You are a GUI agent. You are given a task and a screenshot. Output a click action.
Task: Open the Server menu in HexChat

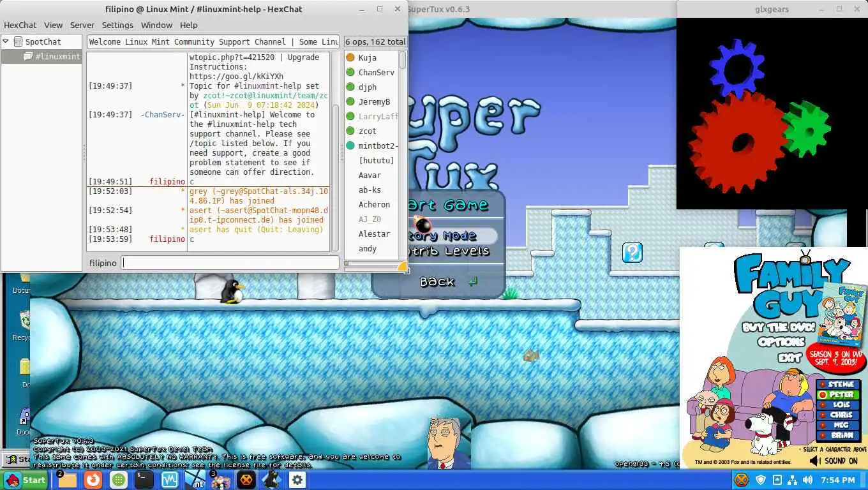(82, 25)
